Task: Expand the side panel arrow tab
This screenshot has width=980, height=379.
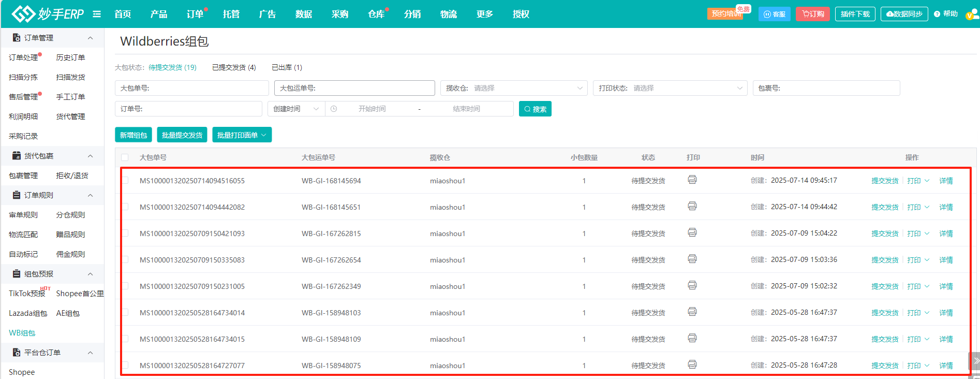Action: (975, 361)
